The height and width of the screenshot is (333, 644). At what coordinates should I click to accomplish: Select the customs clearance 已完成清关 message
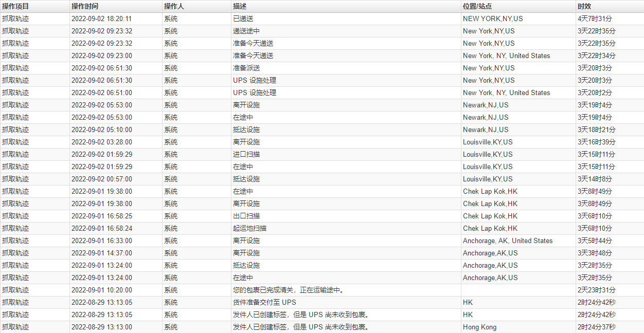[x=289, y=290]
